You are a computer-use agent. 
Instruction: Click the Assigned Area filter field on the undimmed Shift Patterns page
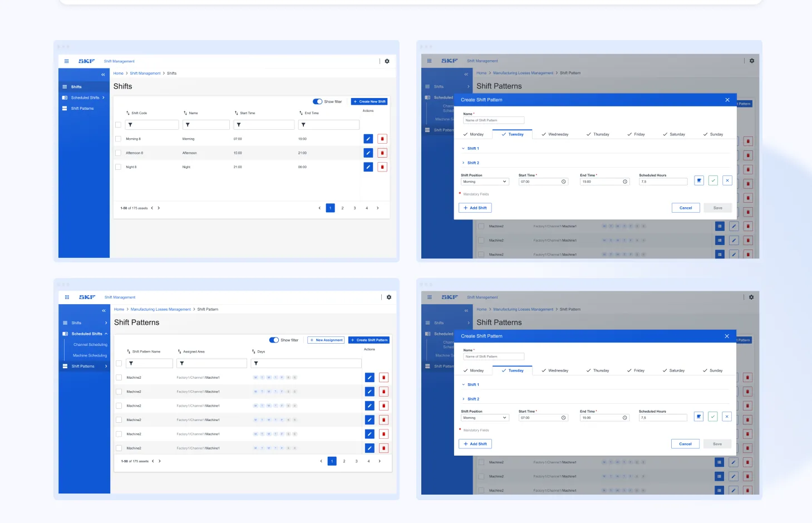211,363
